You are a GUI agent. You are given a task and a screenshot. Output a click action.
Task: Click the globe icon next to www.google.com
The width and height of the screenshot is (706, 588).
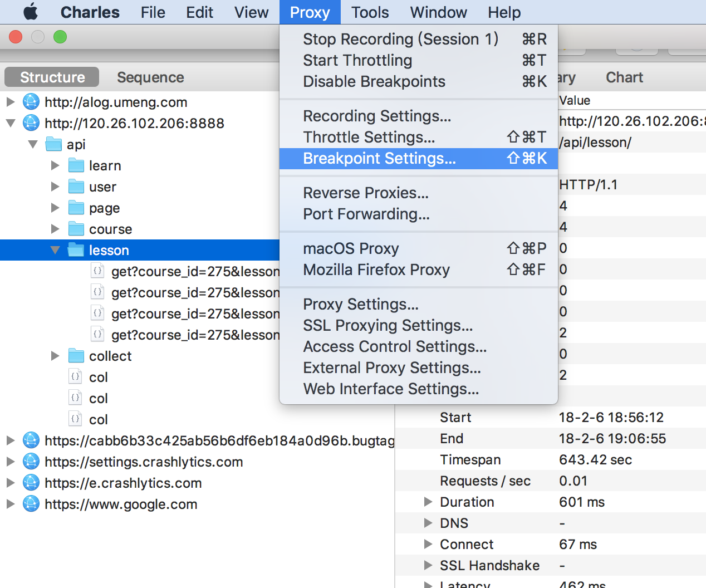tap(31, 504)
